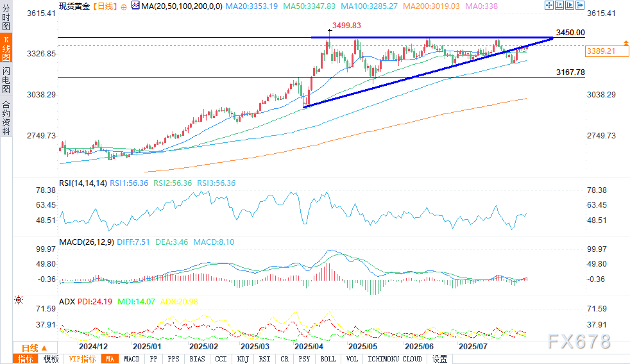This screenshot has height=364, width=630.
Task: Click the export arrow icon at top right
Action: click(580, 5)
